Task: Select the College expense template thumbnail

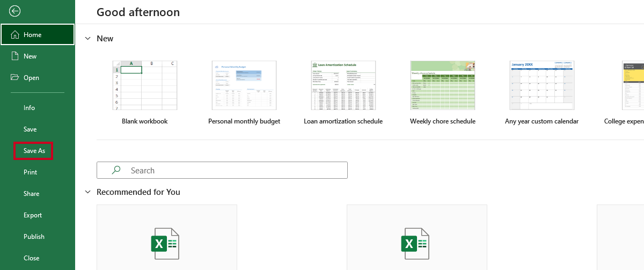Action: [x=633, y=85]
